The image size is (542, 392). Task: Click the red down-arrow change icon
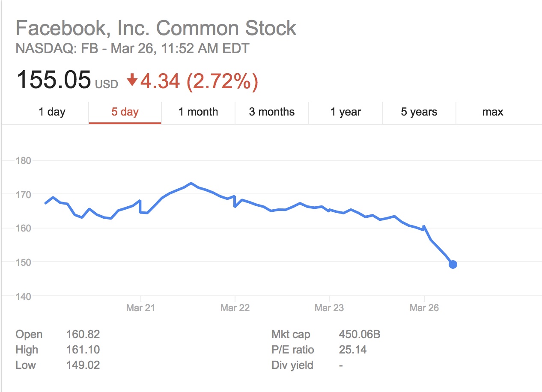coord(132,80)
